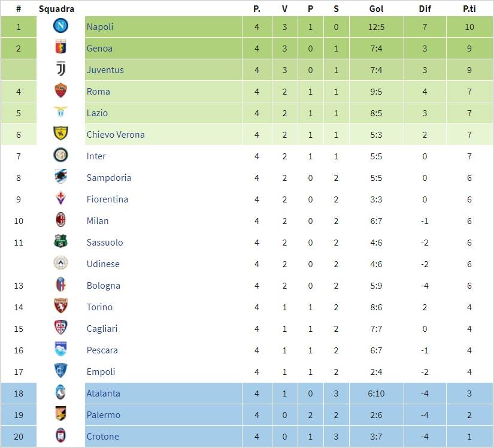
Task: Click the Genoa team crest icon
Action: tap(60, 48)
